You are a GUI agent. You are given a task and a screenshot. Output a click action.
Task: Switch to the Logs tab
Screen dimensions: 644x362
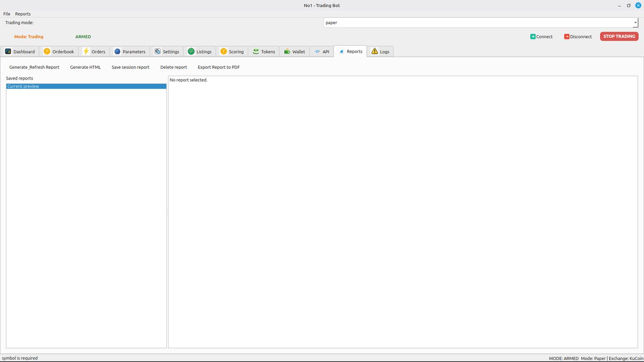click(380, 51)
